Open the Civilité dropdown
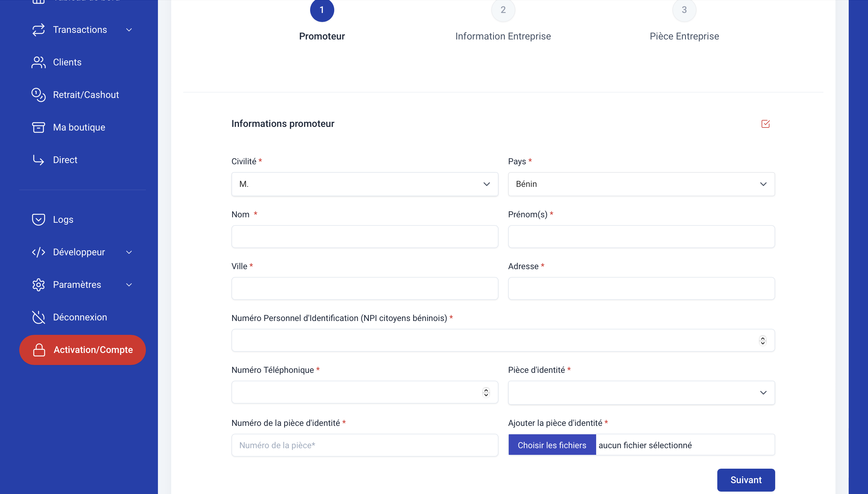 [365, 184]
